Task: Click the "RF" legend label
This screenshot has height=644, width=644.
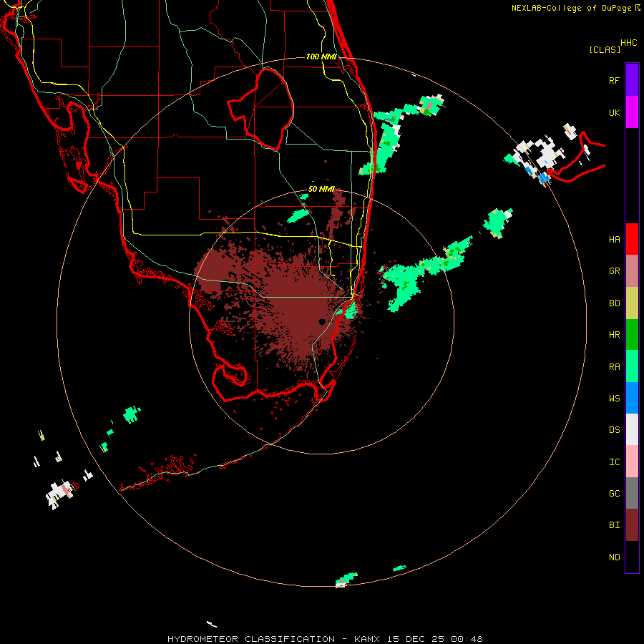Action: 614,80
